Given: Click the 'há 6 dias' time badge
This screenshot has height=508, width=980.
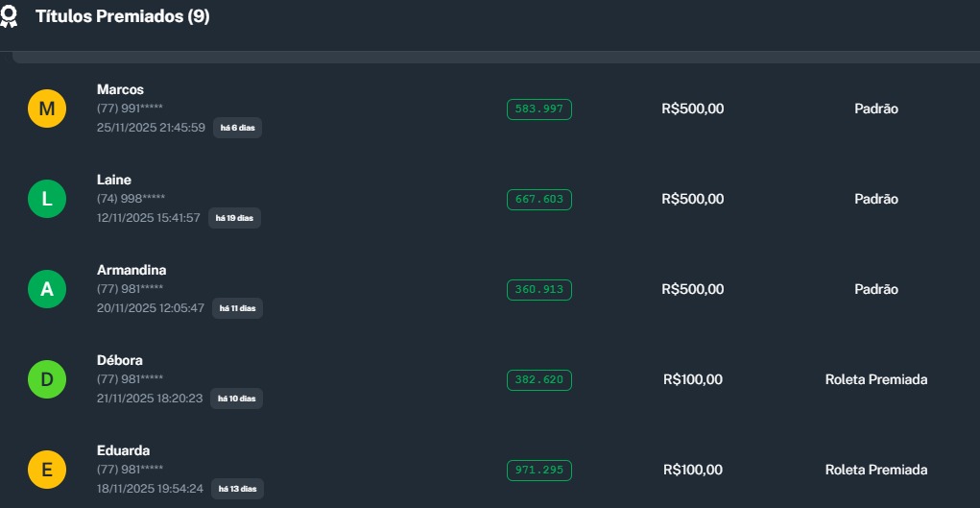Looking at the screenshot, I should (237, 128).
